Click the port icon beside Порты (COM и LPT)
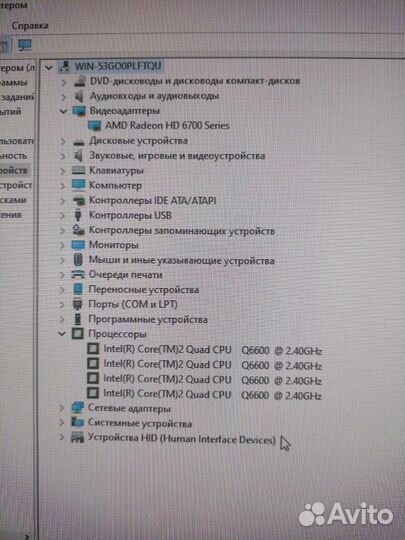This screenshot has width=405, height=540. tap(78, 304)
